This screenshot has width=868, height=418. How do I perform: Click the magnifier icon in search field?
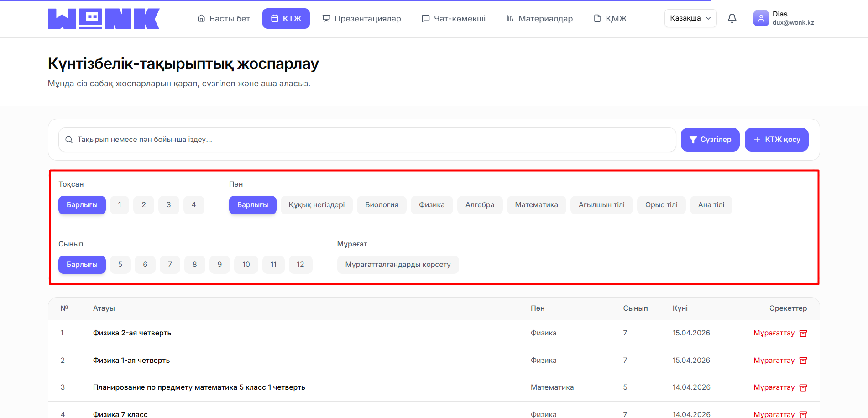pyautogui.click(x=69, y=140)
